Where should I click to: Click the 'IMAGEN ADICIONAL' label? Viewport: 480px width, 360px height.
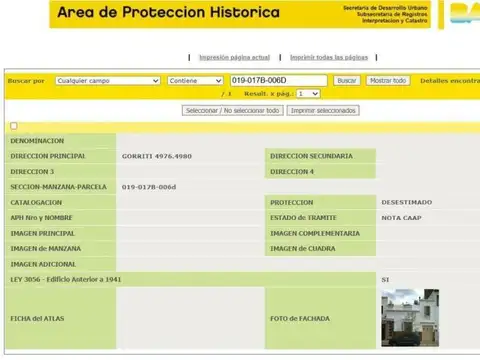43,264
